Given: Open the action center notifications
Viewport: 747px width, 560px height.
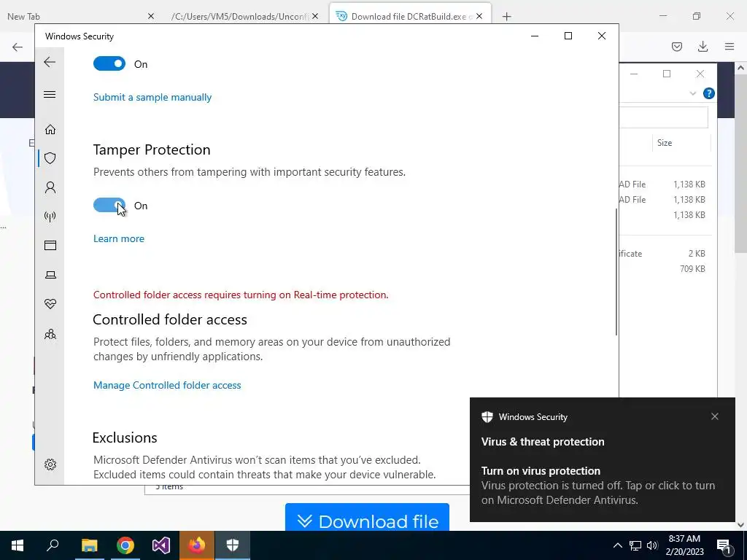Looking at the screenshot, I should pos(724,545).
